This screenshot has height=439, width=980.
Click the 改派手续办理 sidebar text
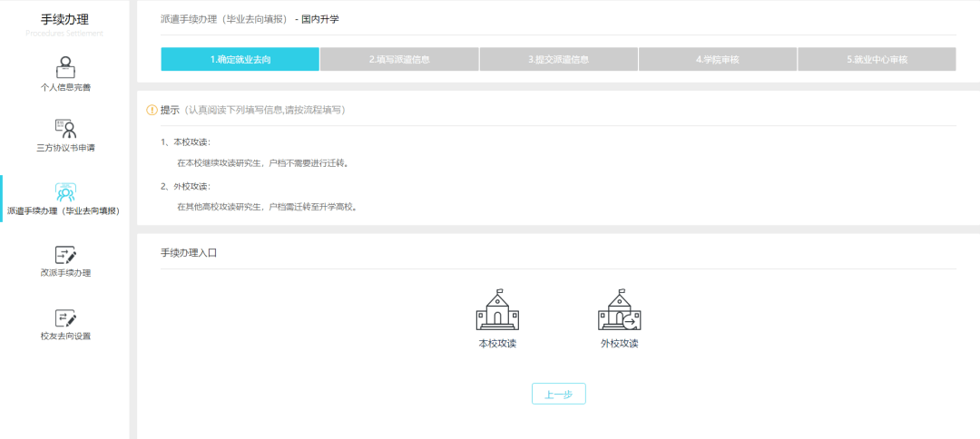(65, 272)
